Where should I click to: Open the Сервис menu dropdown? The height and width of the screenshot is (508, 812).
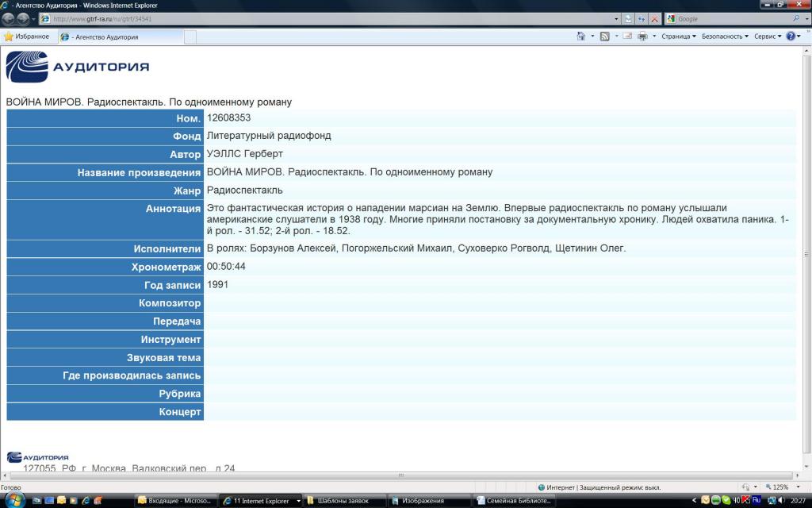767,37
